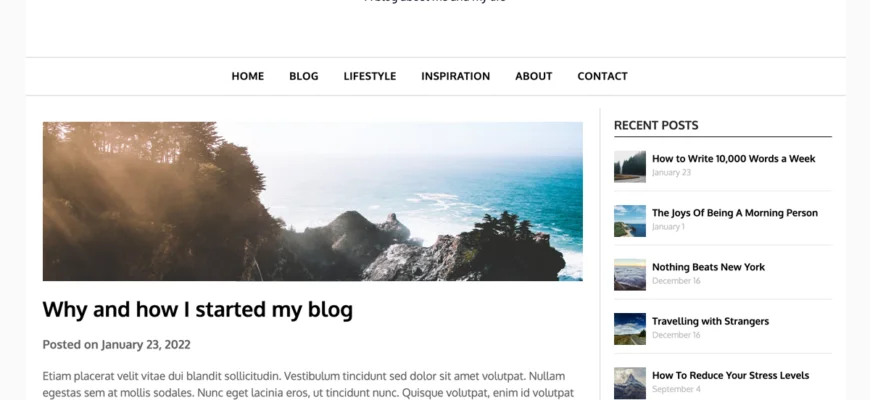This screenshot has height=400, width=870.
Task: Open How to Write 10,000 Words a Week
Action: (734, 159)
